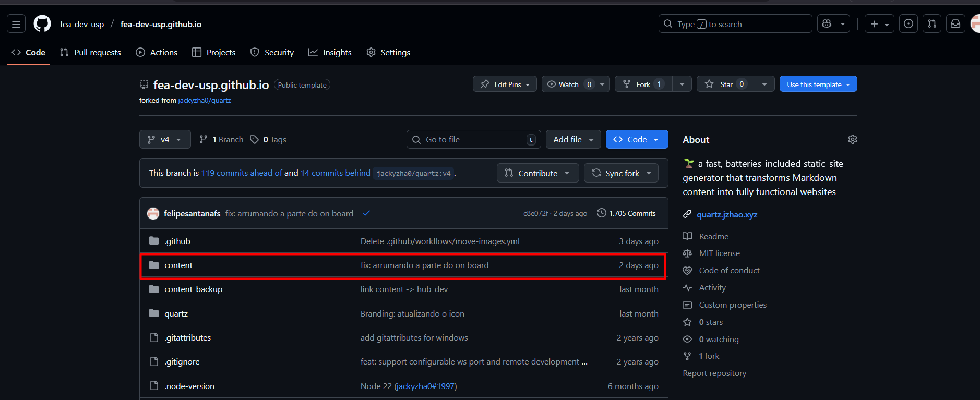Open the Copilot chat icon

pyautogui.click(x=827, y=24)
